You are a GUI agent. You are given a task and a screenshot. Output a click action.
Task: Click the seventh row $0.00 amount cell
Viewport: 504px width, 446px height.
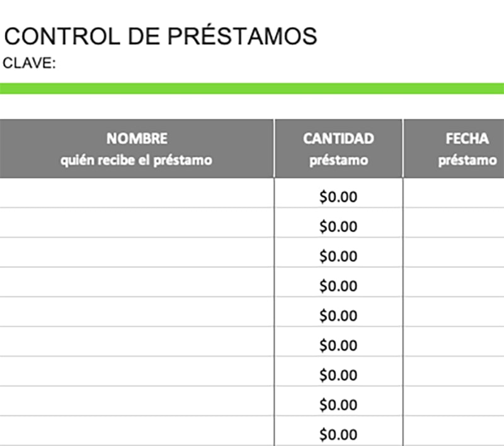[x=338, y=375]
